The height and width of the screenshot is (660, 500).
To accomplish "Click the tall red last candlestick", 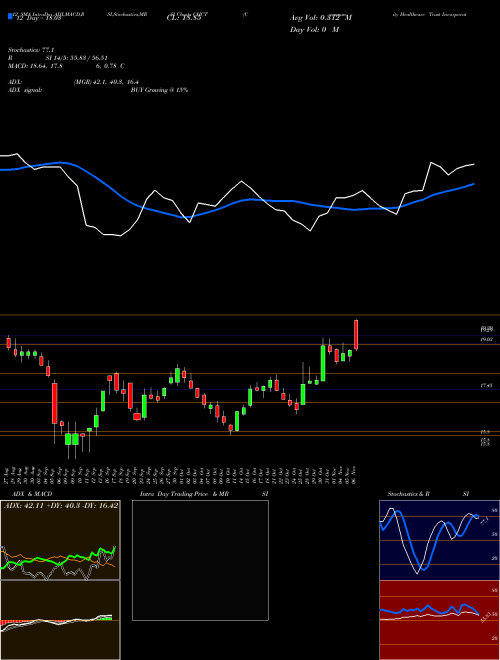I will point(356,335).
